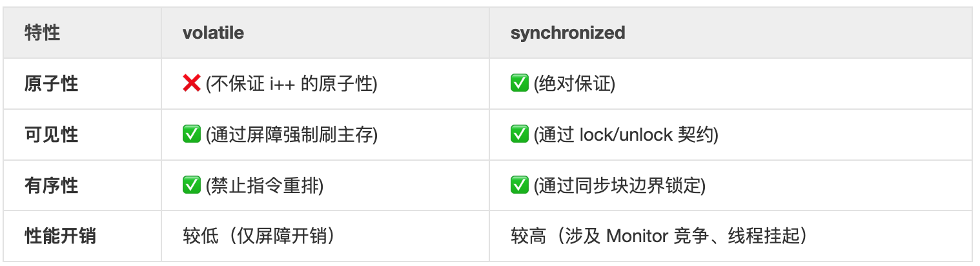Click the red cross in the 原子性 row
Screen dimensions: 980x266
pos(192,83)
